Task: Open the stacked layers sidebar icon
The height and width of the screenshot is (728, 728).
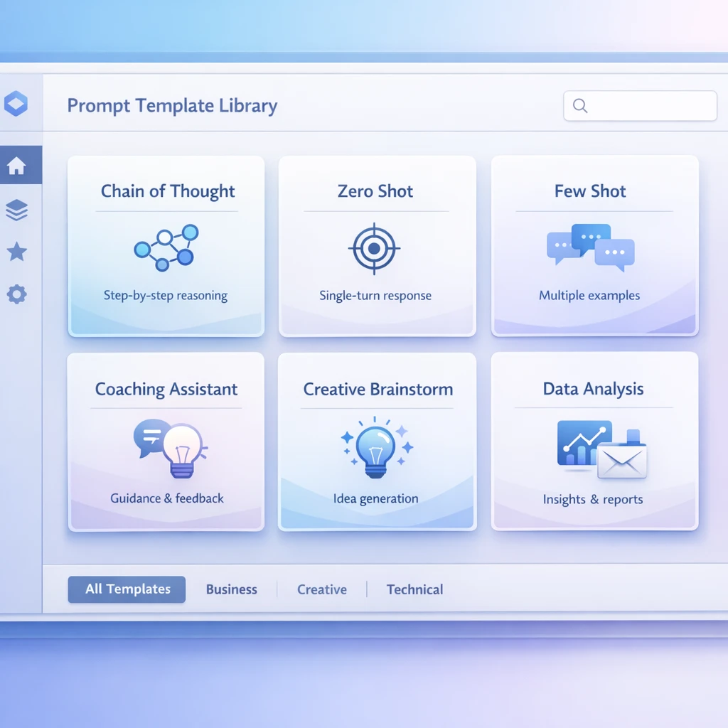Action: (16, 210)
